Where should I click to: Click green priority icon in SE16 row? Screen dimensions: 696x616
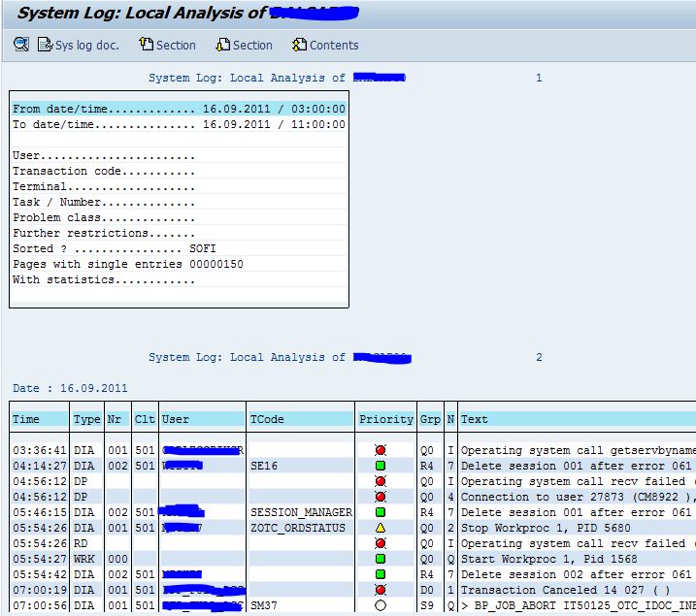381,466
